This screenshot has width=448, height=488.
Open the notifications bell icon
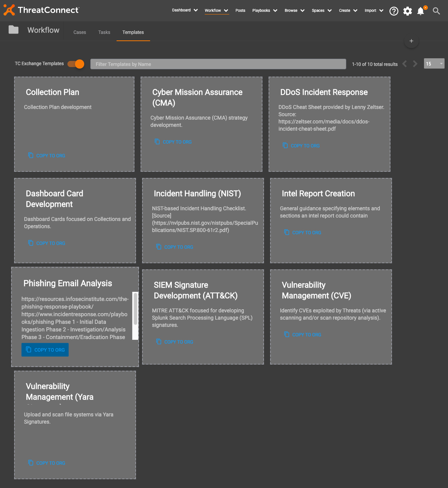[421, 11]
